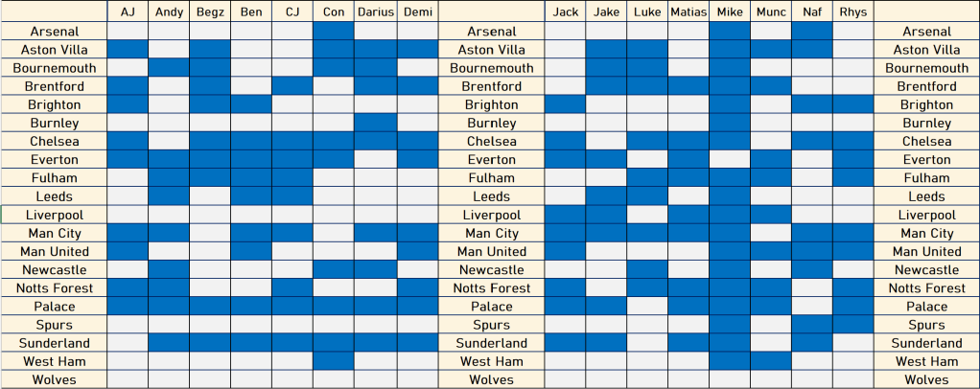Screen dimensions: 980x389
Task: Select Con's blue cell in West Ham row
Action: 334,362
